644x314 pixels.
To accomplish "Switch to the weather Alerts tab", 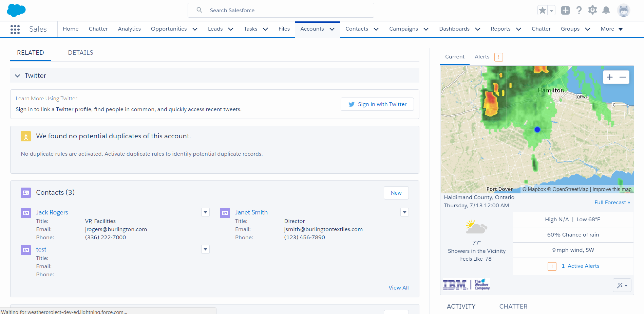I will coord(482,57).
